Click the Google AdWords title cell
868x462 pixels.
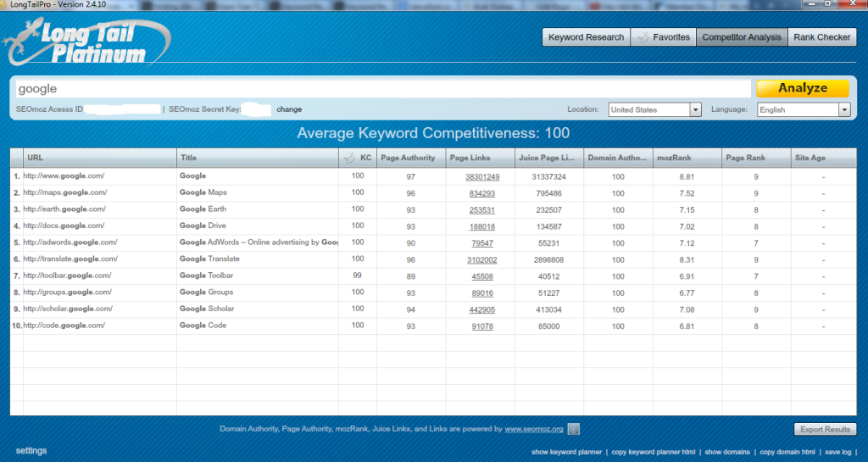259,242
